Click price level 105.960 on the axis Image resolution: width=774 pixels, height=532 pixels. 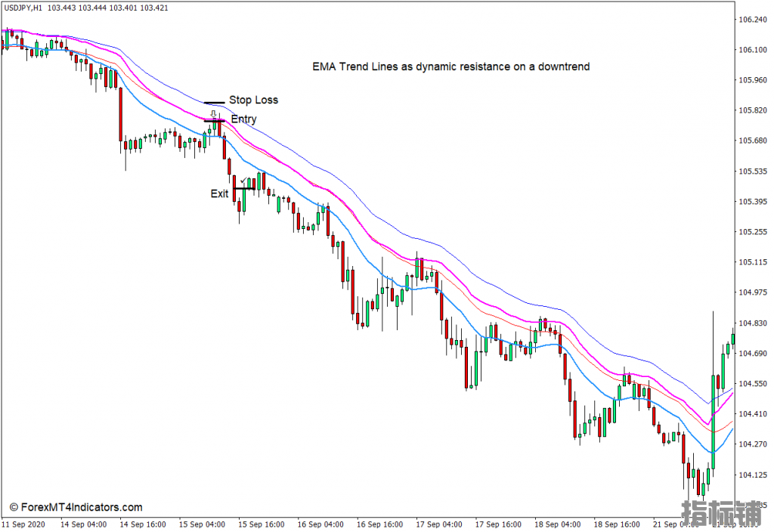click(x=753, y=80)
